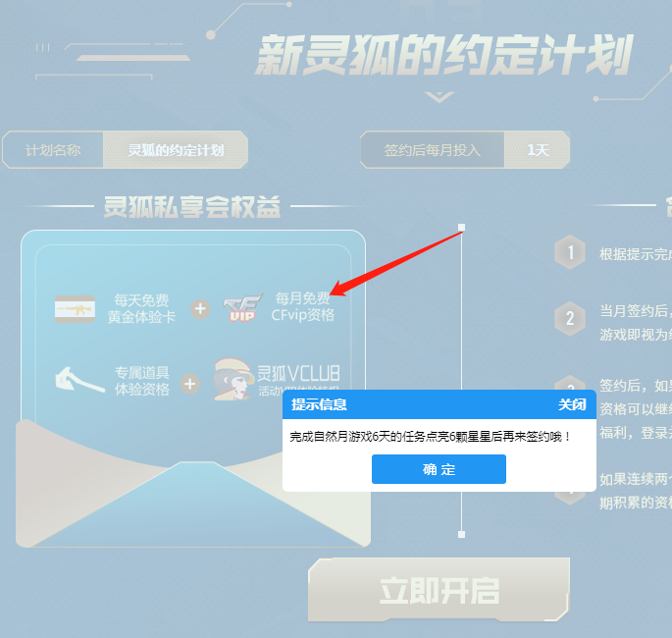Click the CF VIP logo icon

point(243,307)
